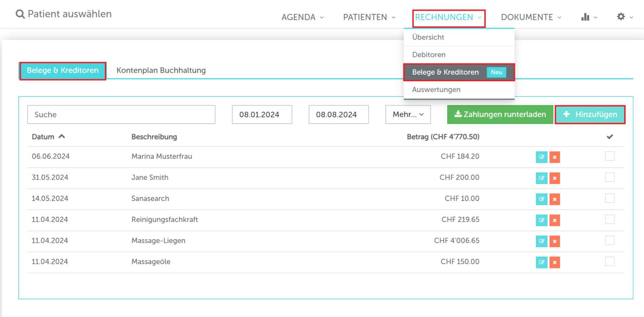Edit the Massageöle entry
The image size is (644, 317).
click(542, 262)
